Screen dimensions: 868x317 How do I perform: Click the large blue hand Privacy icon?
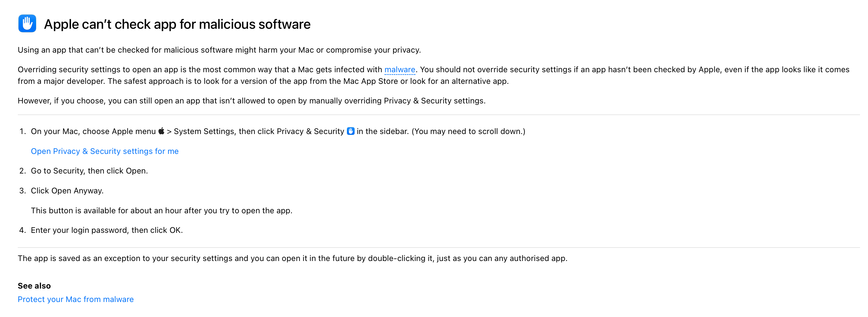click(27, 24)
